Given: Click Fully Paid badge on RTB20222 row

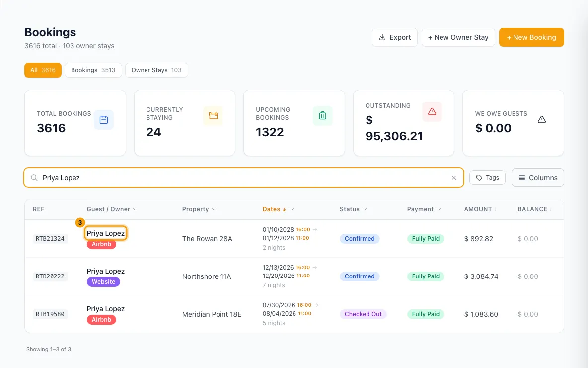Looking at the screenshot, I should (x=426, y=276).
